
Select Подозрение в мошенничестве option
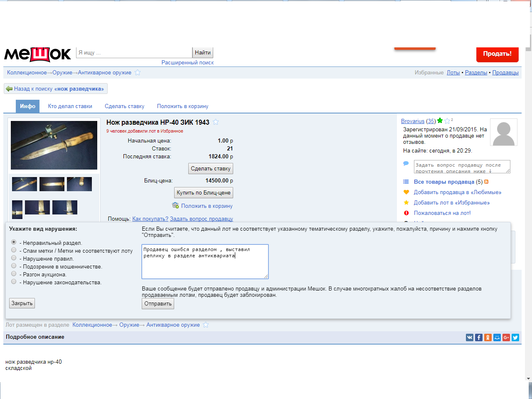click(14, 266)
